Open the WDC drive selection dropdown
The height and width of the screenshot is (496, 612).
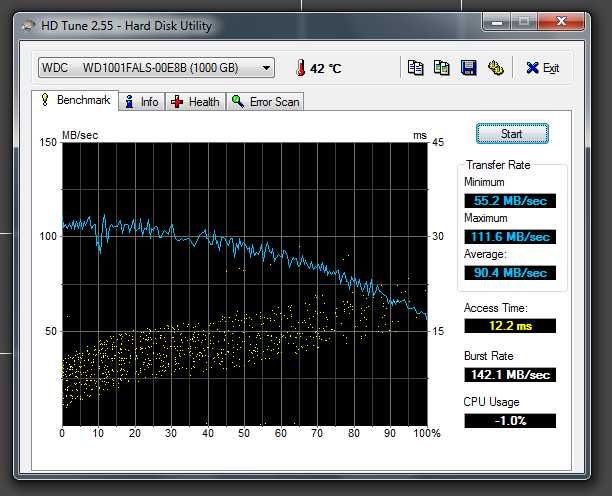155,68
